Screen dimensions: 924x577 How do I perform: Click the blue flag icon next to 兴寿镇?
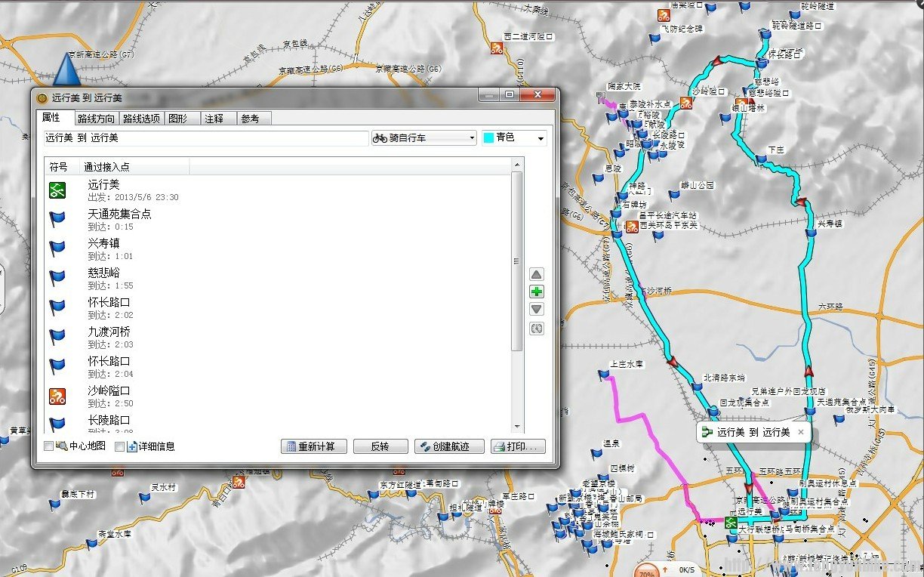click(x=57, y=248)
